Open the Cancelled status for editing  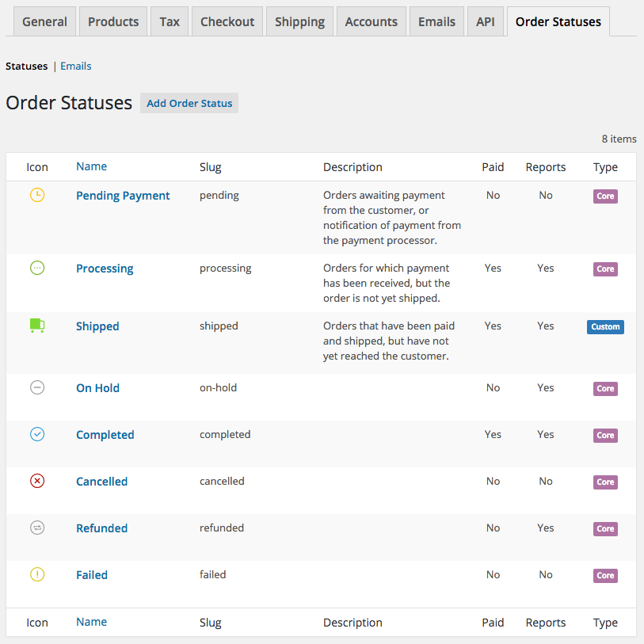tap(101, 481)
